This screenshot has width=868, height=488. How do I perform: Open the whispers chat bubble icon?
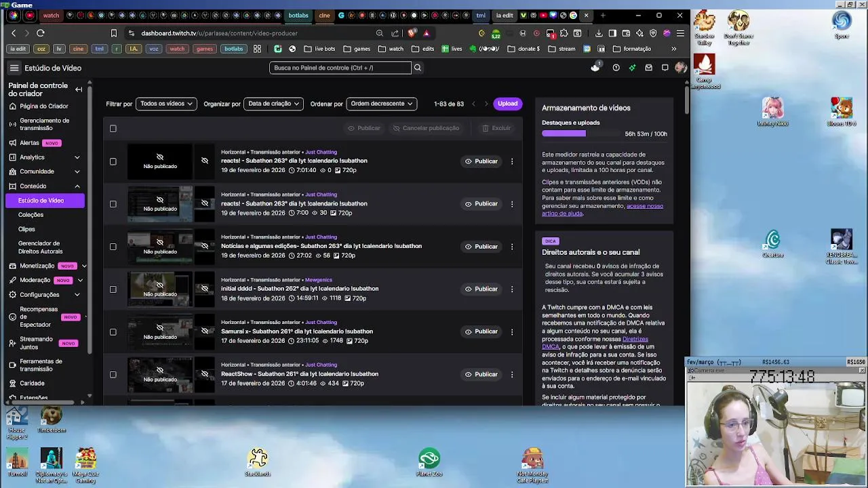pos(665,68)
